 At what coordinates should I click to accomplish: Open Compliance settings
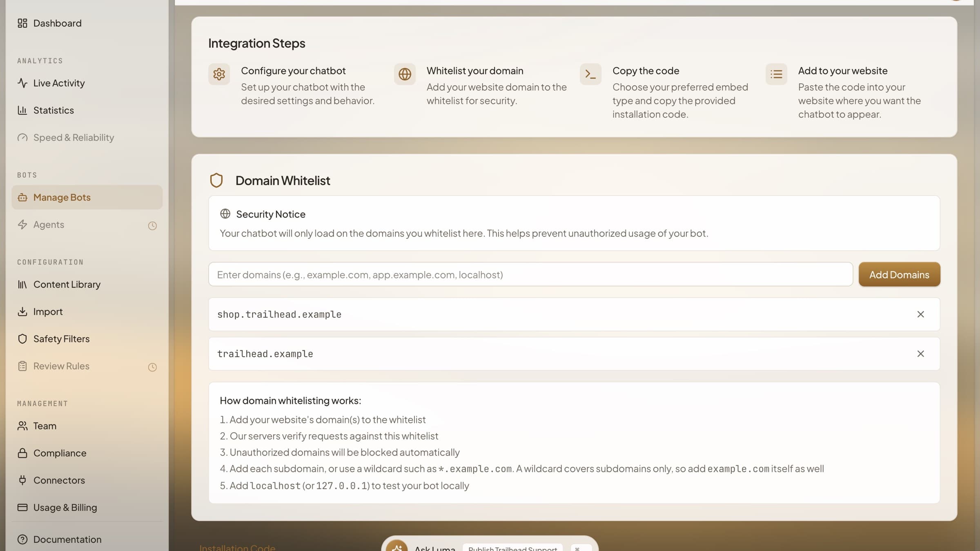(x=87, y=453)
